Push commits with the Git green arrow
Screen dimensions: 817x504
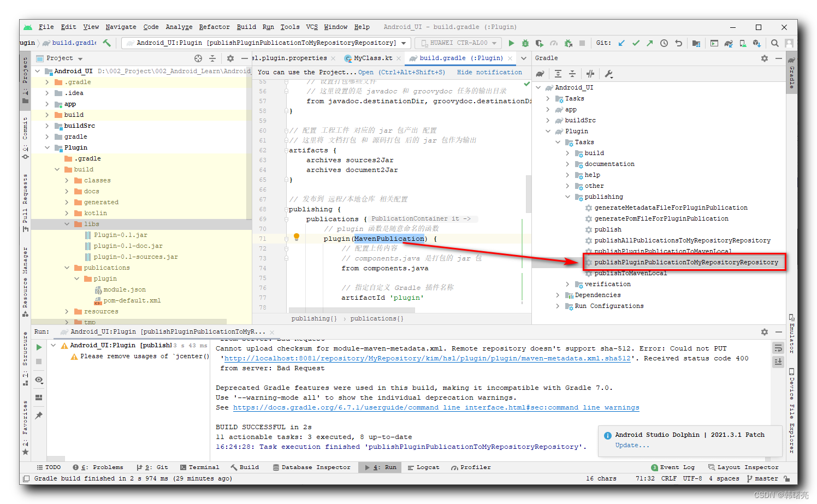[x=650, y=43]
